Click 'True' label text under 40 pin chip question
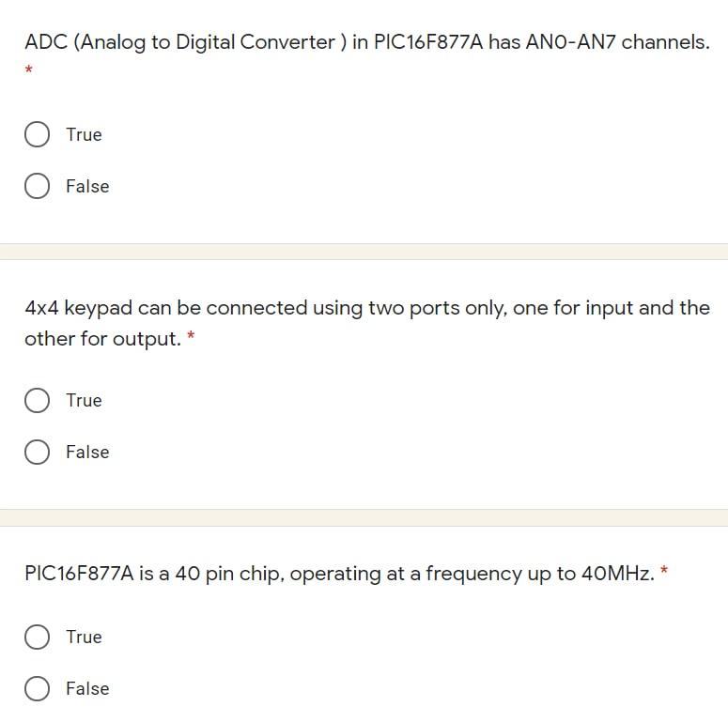Image resolution: width=728 pixels, height=722 pixels. [84, 637]
